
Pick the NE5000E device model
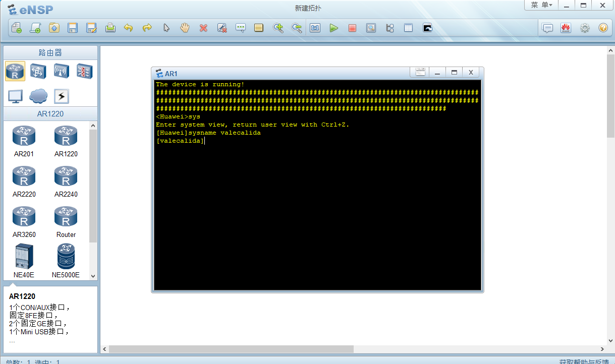coord(66,261)
